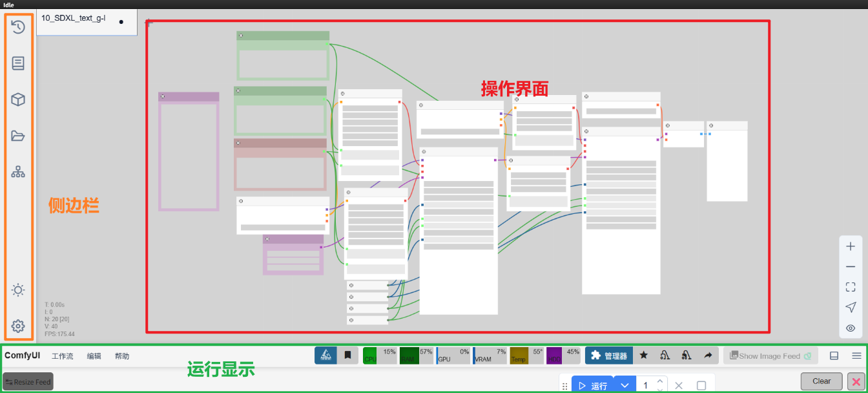Viewport: 868px width, 393px height.
Task: Expand the dropdown arrow next to 运行
Action: [x=625, y=386]
